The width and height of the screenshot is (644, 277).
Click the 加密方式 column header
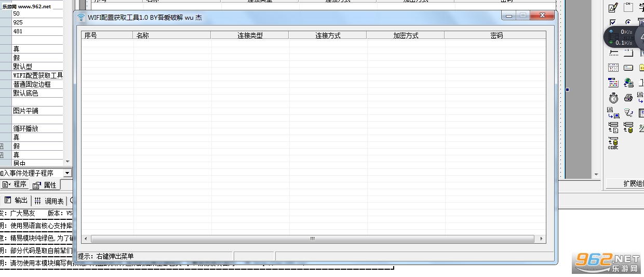point(406,35)
